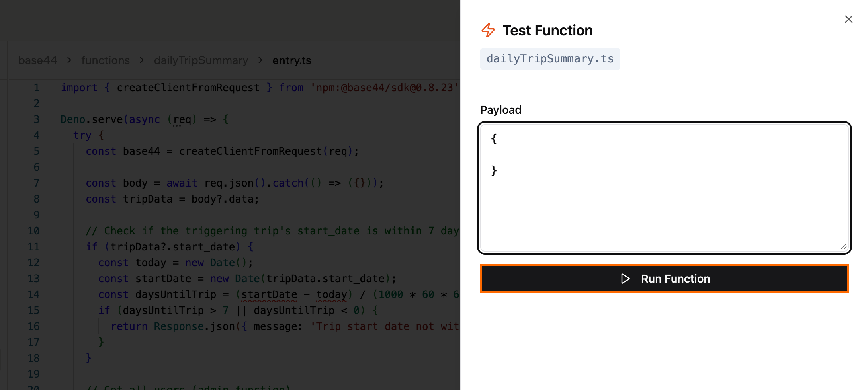Click the play triangle in Run Function
868x390 pixels.
click(x=626, y=279)
